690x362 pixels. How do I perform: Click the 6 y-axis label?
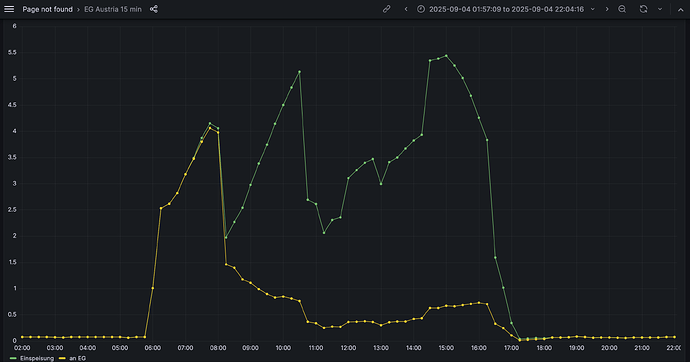pyautogui.click(x=15, y=26)
